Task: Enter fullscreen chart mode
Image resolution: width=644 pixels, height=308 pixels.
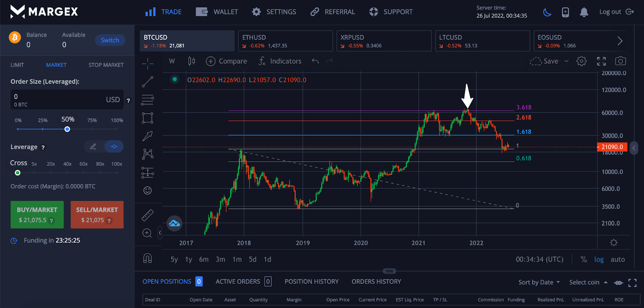Action: pyautogui.click(x=601, y=61)
